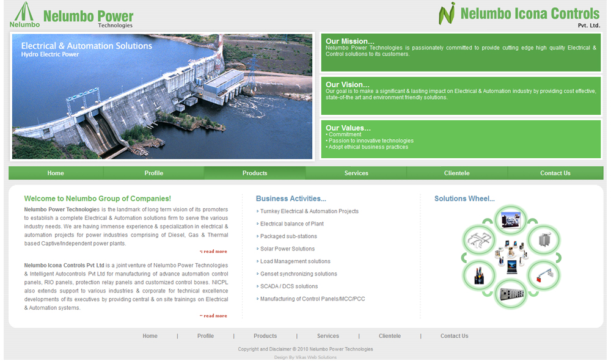Click the copyright and disclaimer text
Screen dimensions: 611x364
[x=305, y=349]
